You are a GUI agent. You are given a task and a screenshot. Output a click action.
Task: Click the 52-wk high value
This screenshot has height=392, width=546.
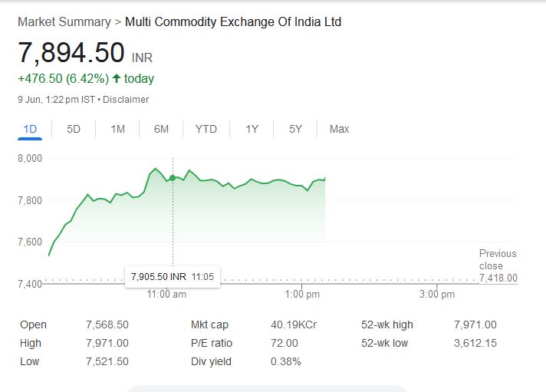(x=475, y=325)
